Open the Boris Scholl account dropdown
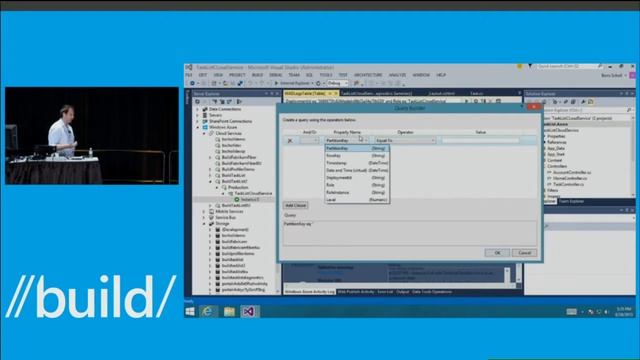This screenshot has height=360, width=640. point(613,76)
